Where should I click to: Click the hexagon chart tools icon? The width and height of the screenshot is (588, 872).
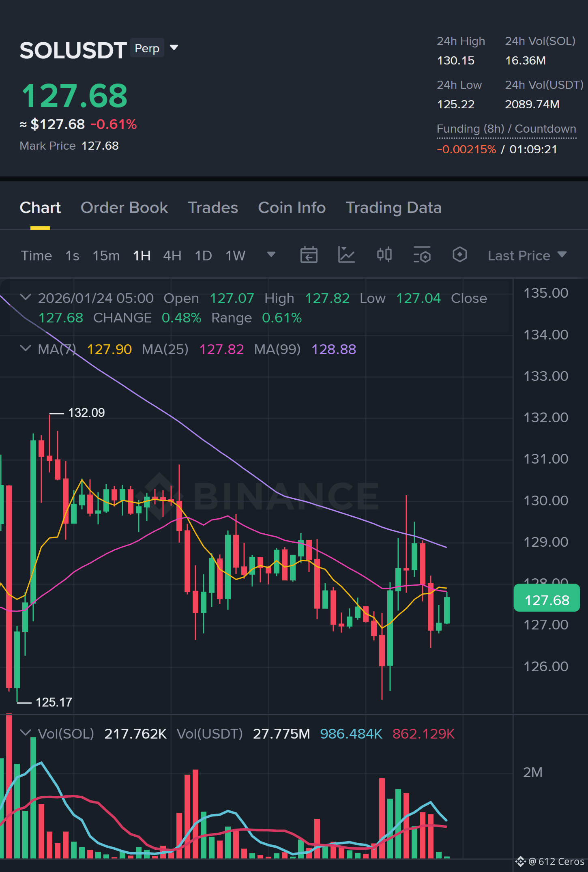459,255
